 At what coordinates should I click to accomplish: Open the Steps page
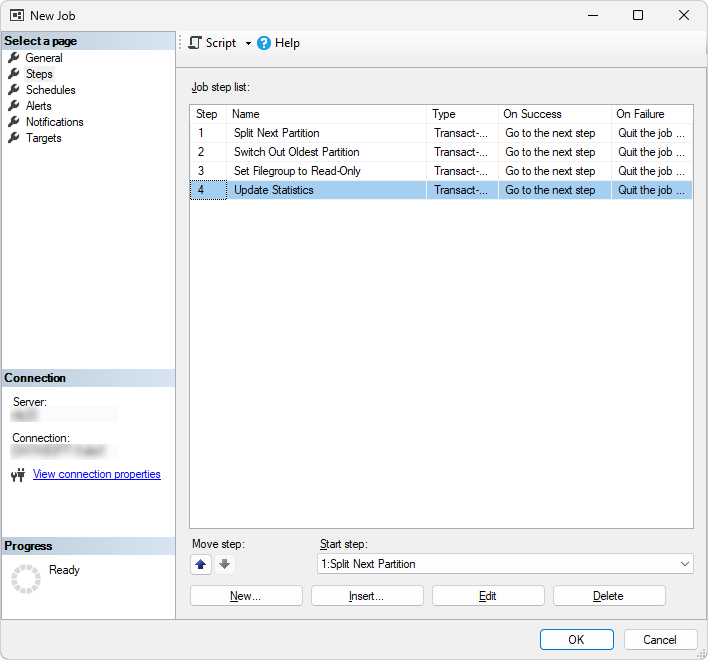coord(39,74)
